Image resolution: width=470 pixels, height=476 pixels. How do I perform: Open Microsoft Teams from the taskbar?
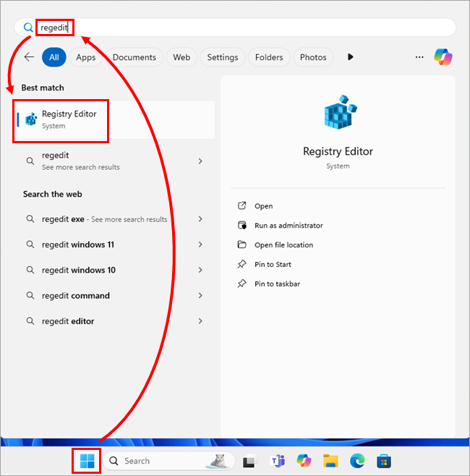pos(277,461)
